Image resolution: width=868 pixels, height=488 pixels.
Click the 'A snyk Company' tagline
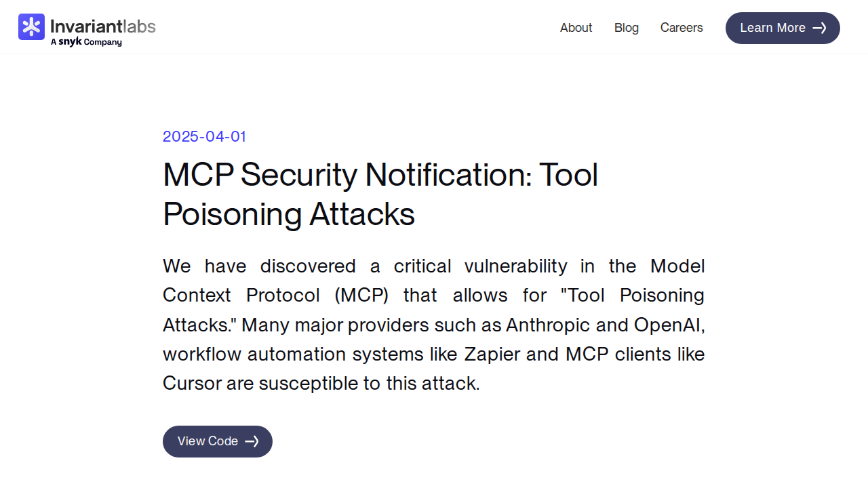pos(86,42)
